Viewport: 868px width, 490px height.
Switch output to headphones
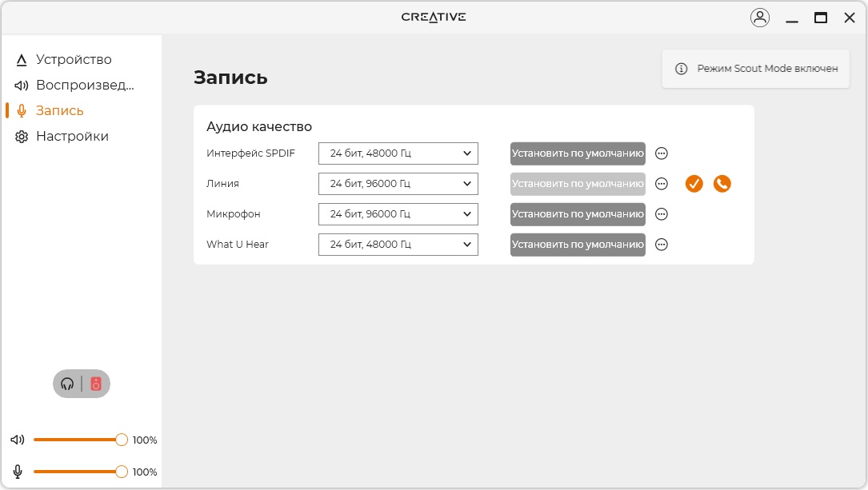[68, 384]
